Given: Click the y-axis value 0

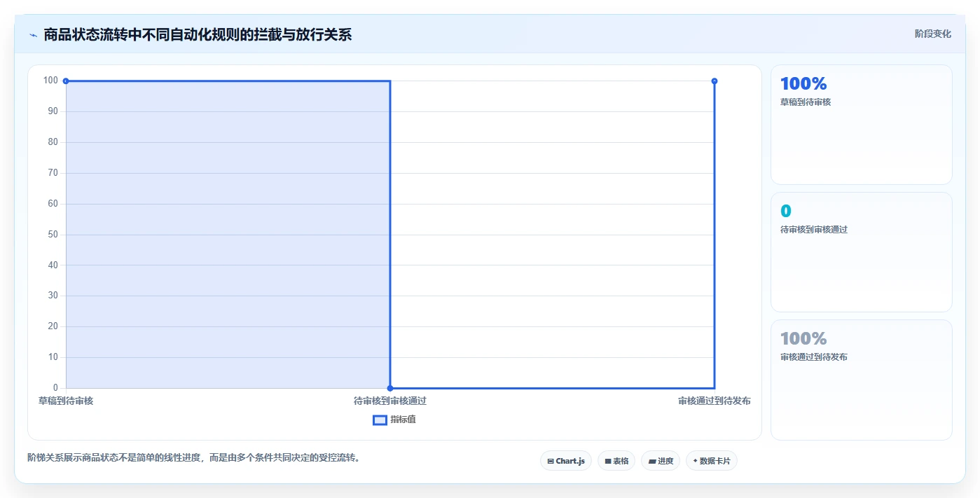Looking at the screenshot, I should (x=56, y=388).
